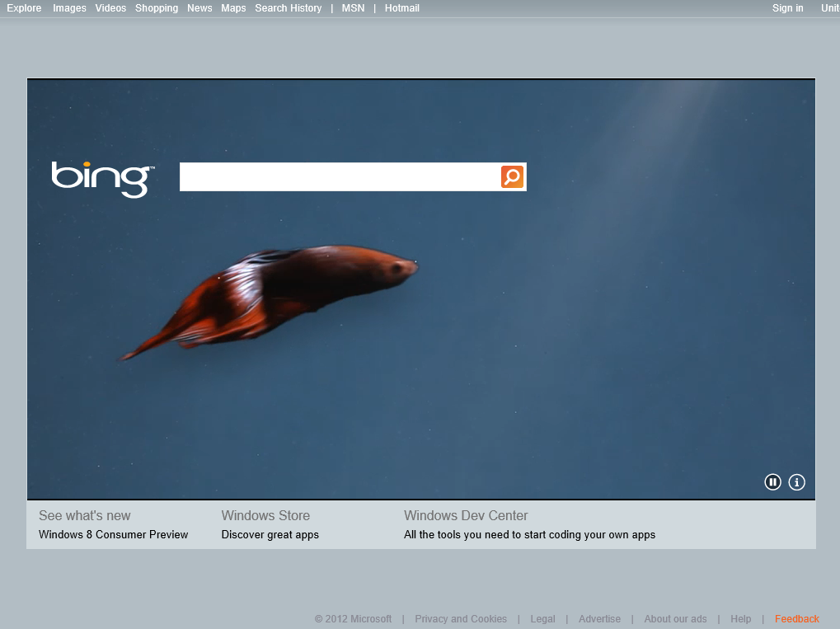Image resolution: width=840 pixels, height=629 pixels.
Task: Pause the background video
Action: pyautogui.click(x=772, y=482)
